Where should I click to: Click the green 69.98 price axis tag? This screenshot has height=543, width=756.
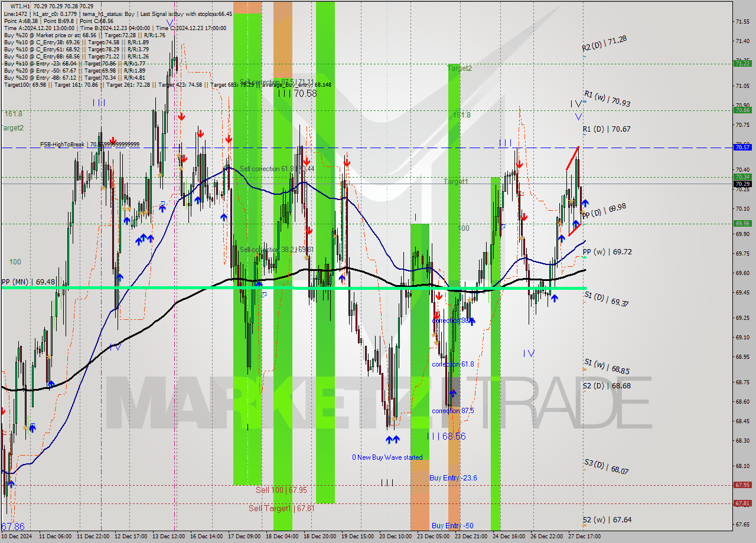[x=742, y=223]
